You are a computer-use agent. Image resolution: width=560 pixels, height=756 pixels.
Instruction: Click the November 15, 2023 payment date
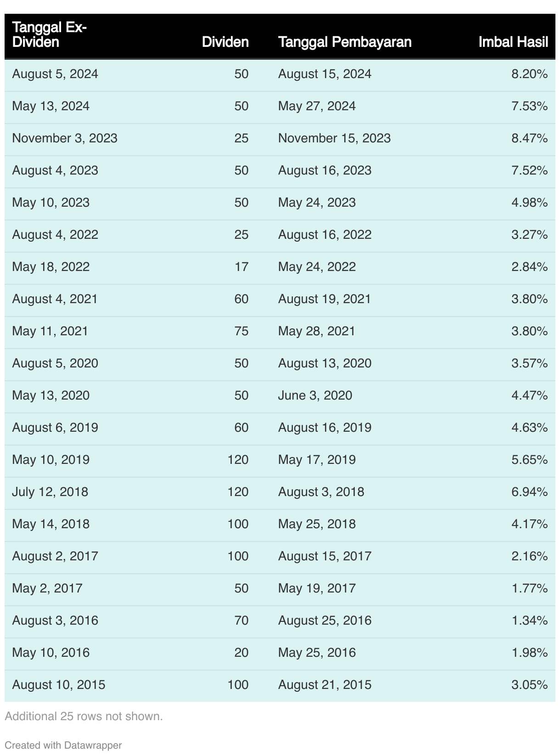(x=334, y=138)
